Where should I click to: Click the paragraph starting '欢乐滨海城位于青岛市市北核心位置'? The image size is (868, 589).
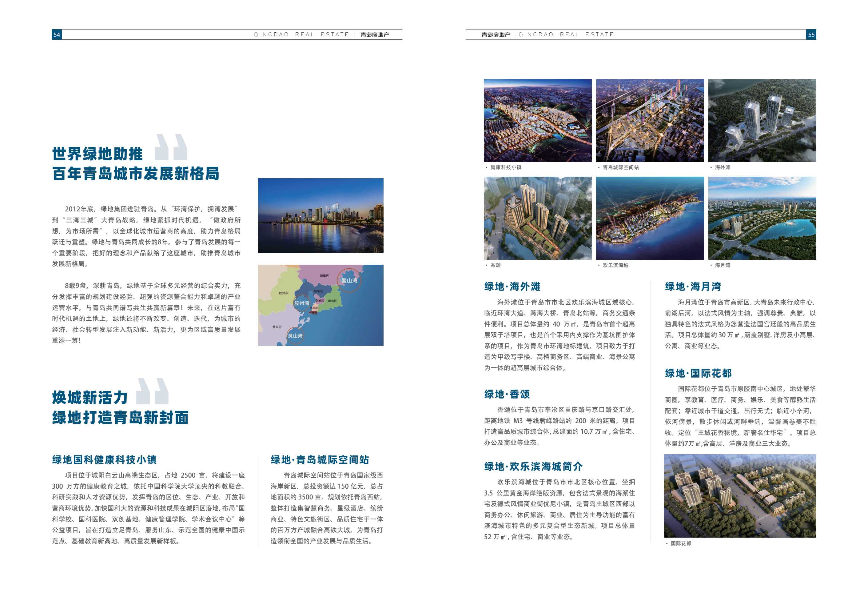click(559, 509)
